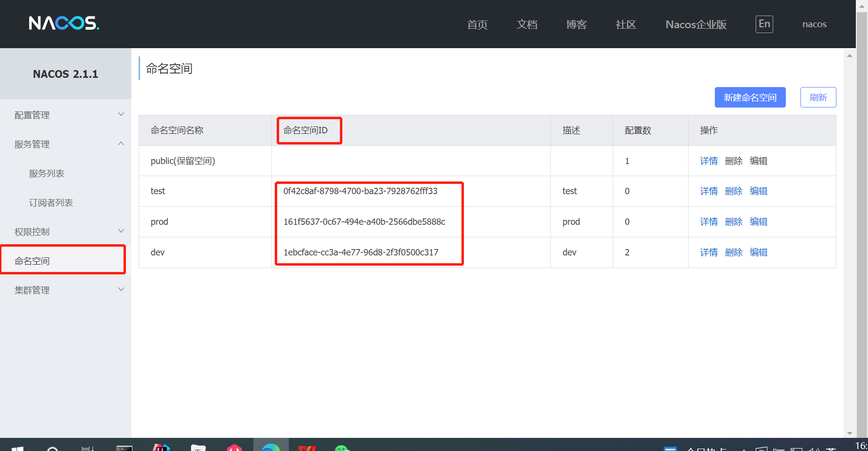Viewport: 868px width, 451px height.
Task: Click 编辑 in the public row
Action: pos(758,161)
